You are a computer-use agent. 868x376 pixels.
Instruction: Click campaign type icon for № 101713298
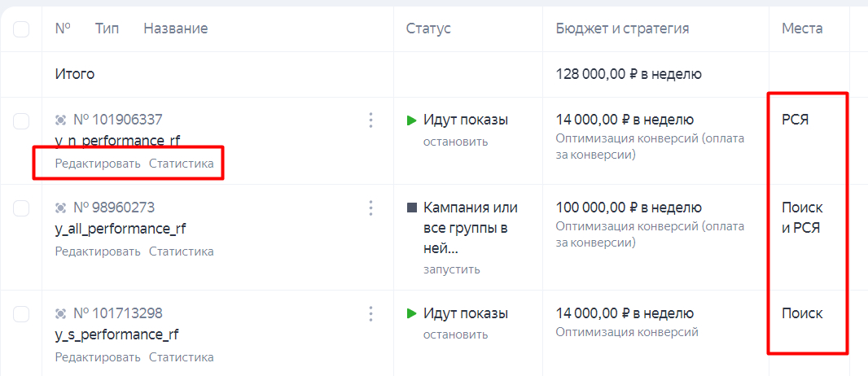point(61,313)
